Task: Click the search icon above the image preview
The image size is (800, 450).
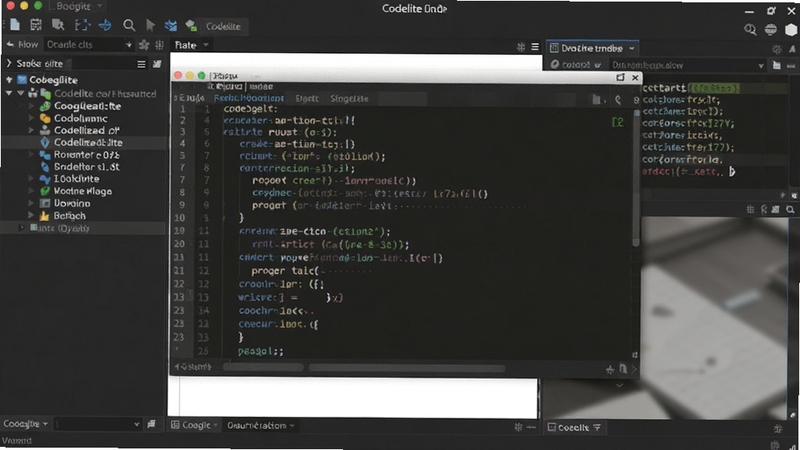Action: tap(790, 209)
